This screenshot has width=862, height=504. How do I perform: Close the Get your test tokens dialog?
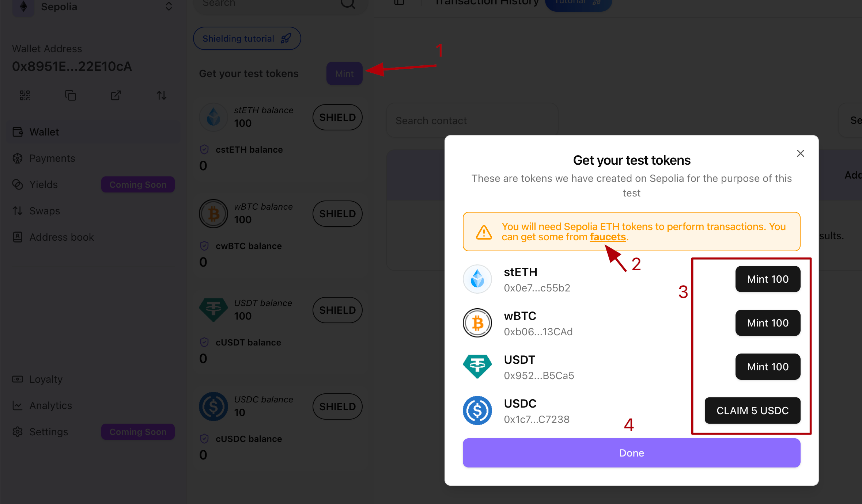click(x=800, y=153)
